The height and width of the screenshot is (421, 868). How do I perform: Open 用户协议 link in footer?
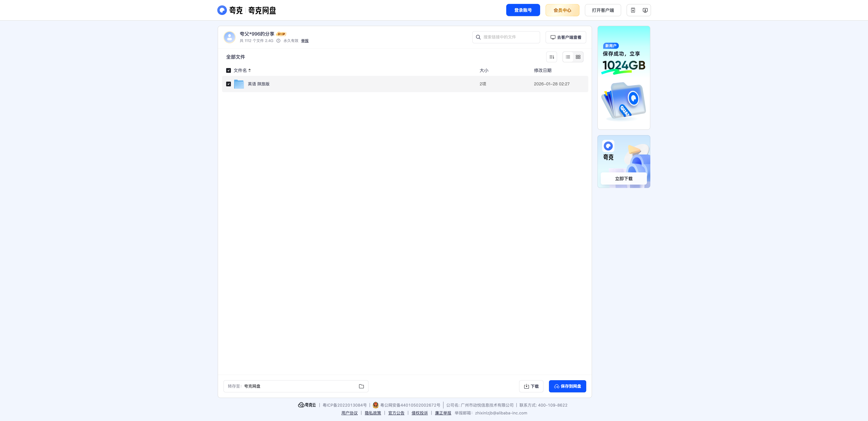coord(349,413)
